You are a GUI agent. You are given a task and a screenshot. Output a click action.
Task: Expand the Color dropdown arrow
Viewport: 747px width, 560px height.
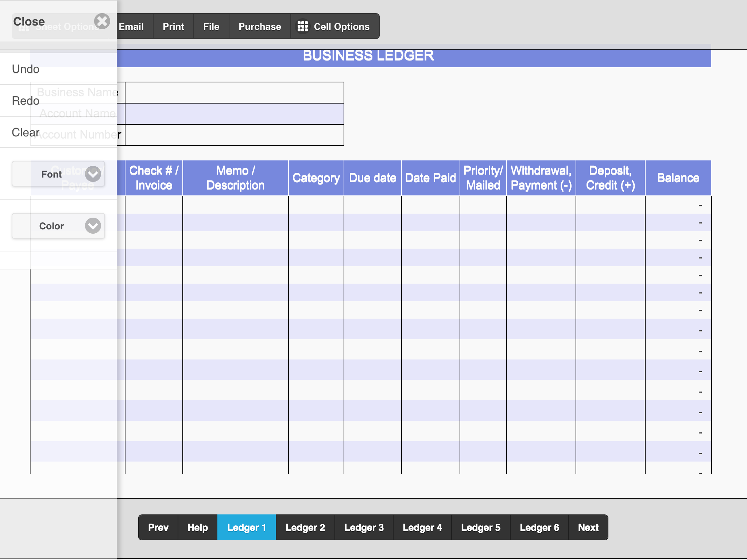pos(93,226)
